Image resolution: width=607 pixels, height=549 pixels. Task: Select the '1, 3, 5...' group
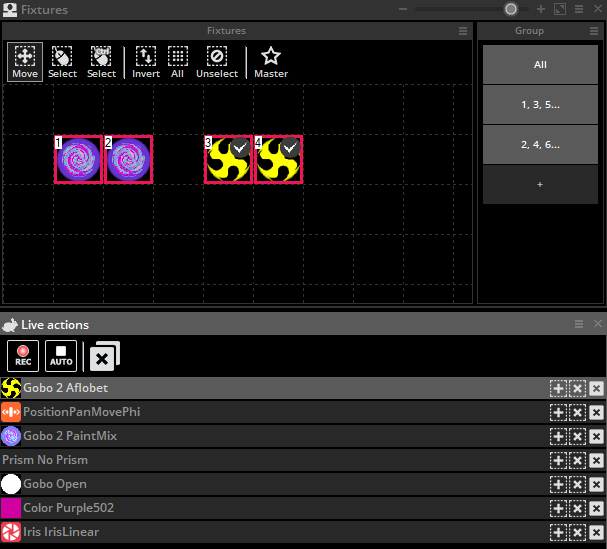[x=540, y=104]
